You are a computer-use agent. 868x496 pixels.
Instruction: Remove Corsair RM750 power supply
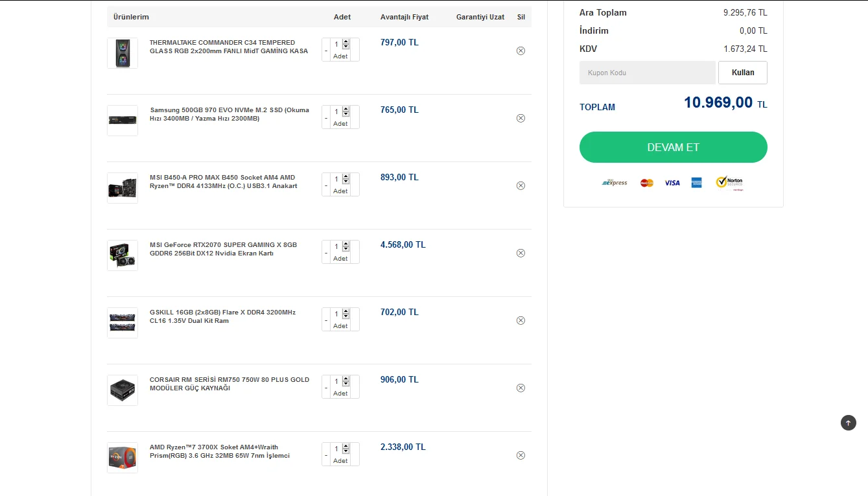point(521,388)
